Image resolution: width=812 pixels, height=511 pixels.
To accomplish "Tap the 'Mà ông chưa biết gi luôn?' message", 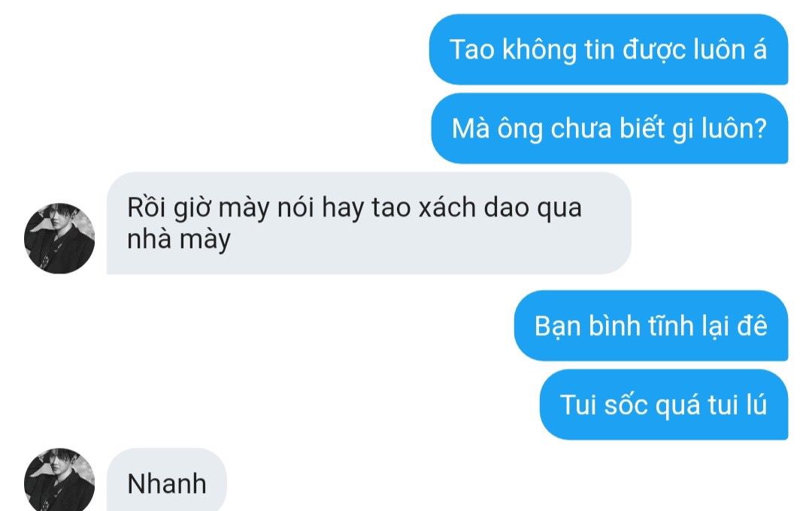I will tap(610, 129).
